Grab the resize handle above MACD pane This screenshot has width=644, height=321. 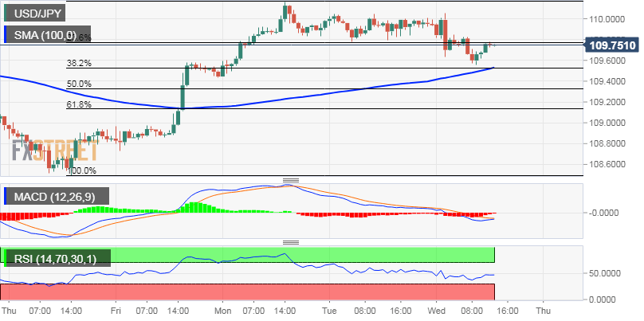pos(290,180)
